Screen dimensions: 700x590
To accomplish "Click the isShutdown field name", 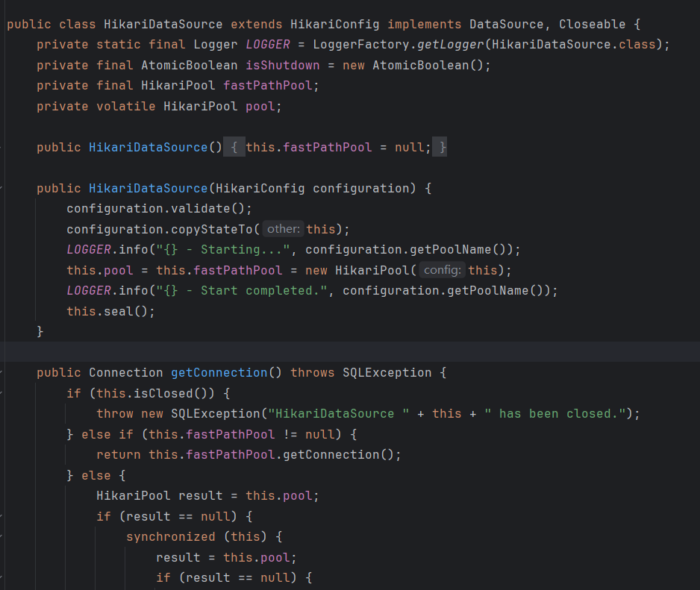I will [x=283, y=65].
